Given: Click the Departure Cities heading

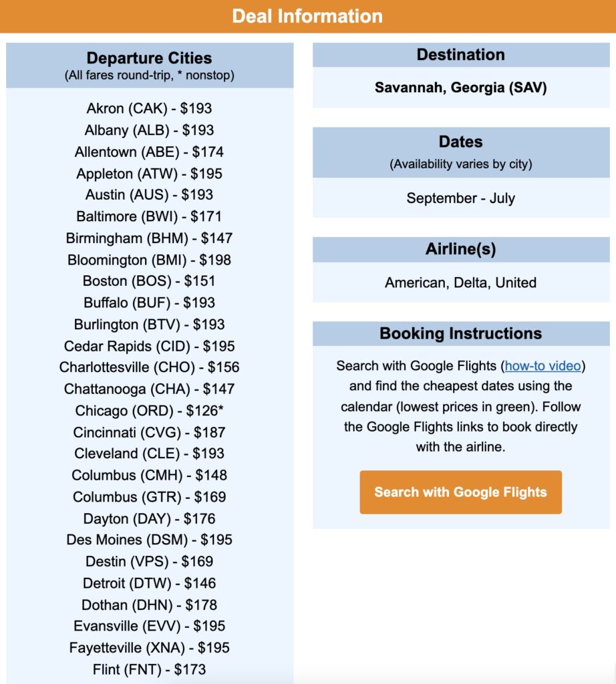Looking at the screenshot, I should pos(150,58).
